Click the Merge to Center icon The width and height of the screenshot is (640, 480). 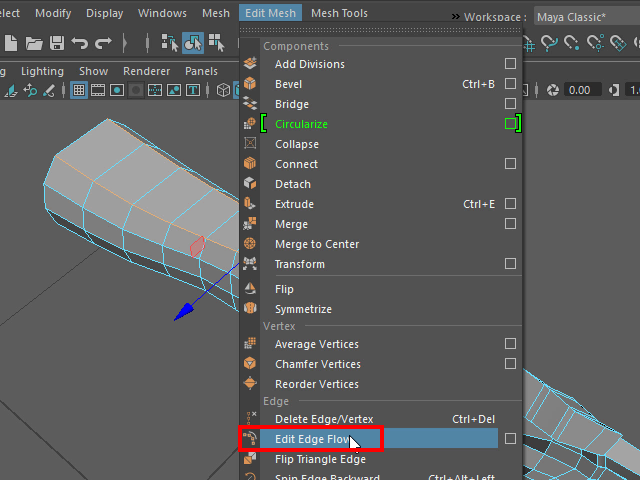[x=250, y=244]
